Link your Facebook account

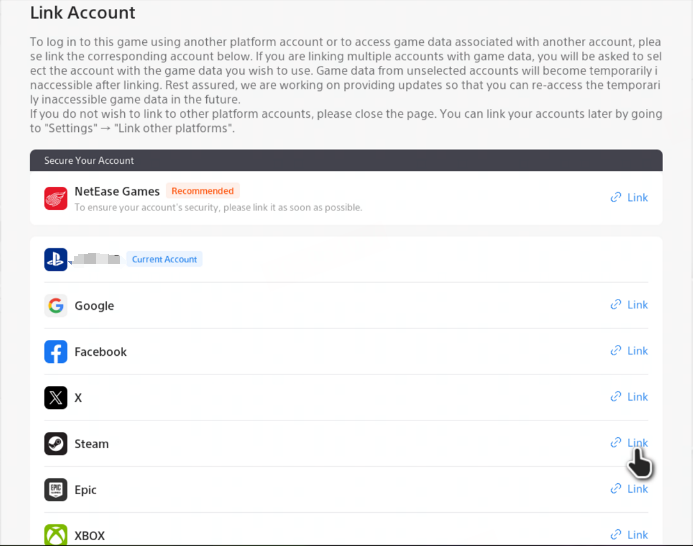click(629, 351)
